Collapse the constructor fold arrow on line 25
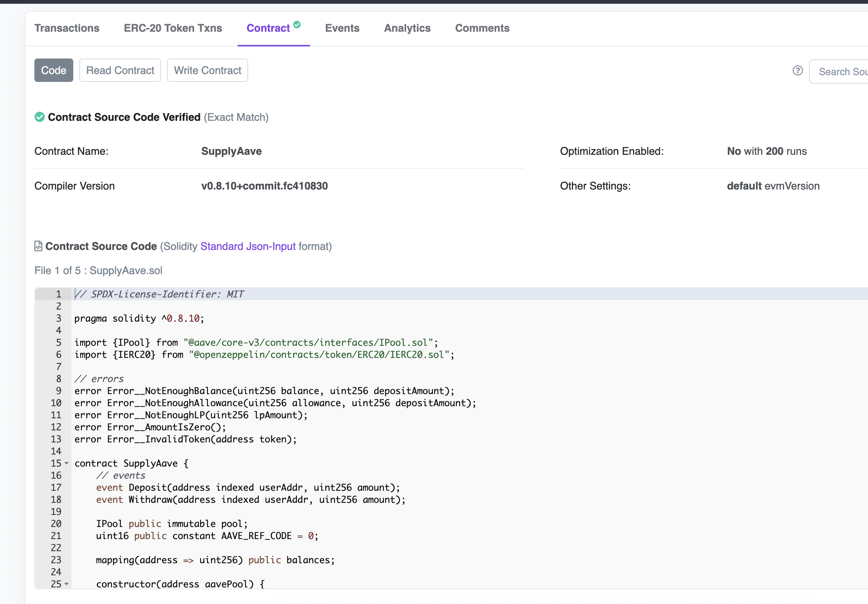The image size is (868, 604). point(66,584)
